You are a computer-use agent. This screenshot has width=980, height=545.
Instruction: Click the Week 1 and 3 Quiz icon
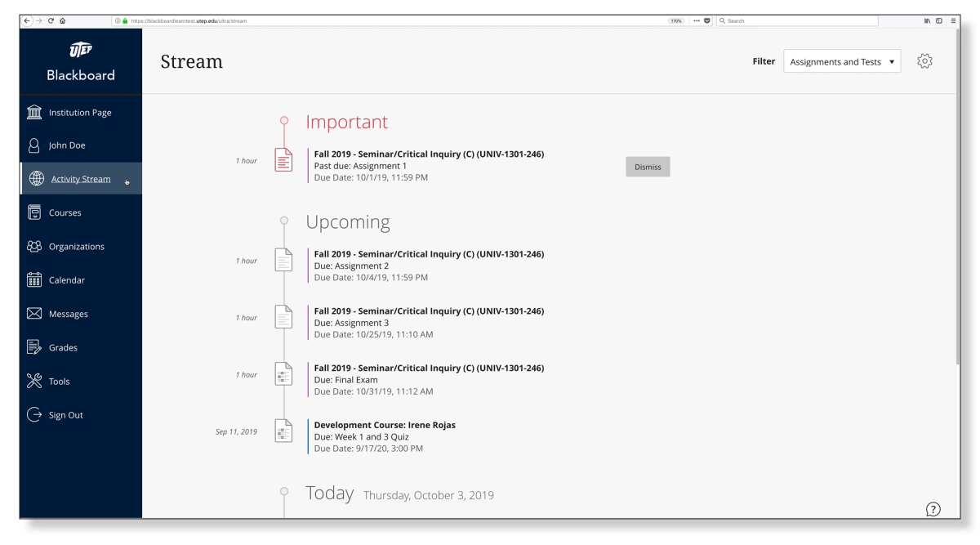[x=283, y=431]
